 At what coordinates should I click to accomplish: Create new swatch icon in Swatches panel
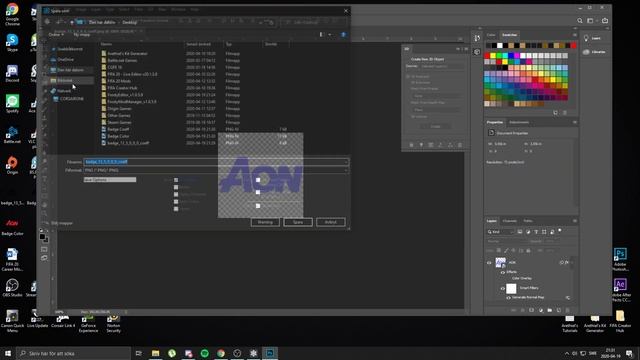[x=556, y=113]
